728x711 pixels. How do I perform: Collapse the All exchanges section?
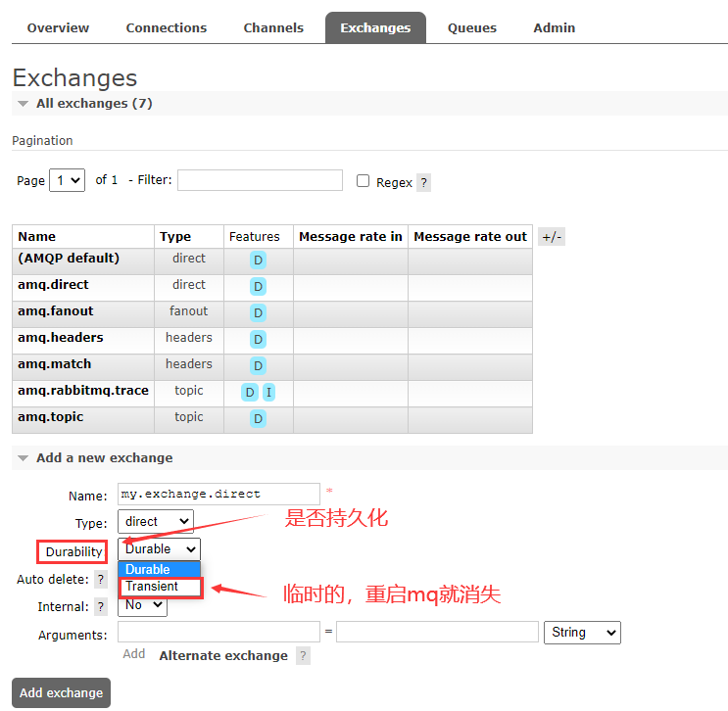[x=94, y=104]
